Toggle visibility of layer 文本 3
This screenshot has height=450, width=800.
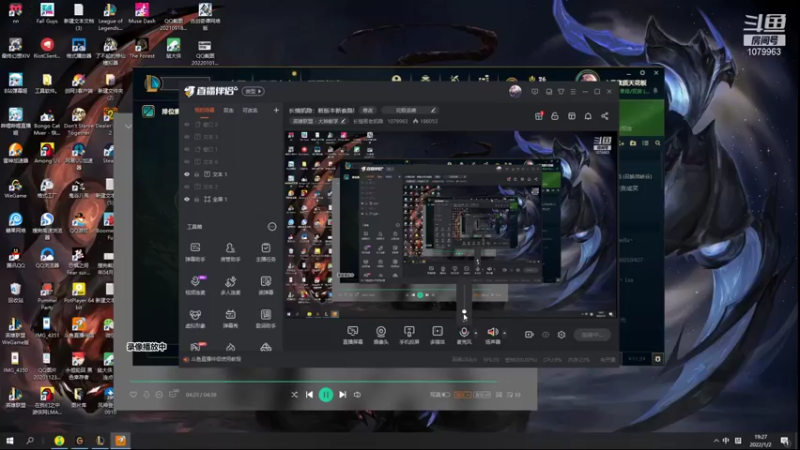tap(187, 137)
